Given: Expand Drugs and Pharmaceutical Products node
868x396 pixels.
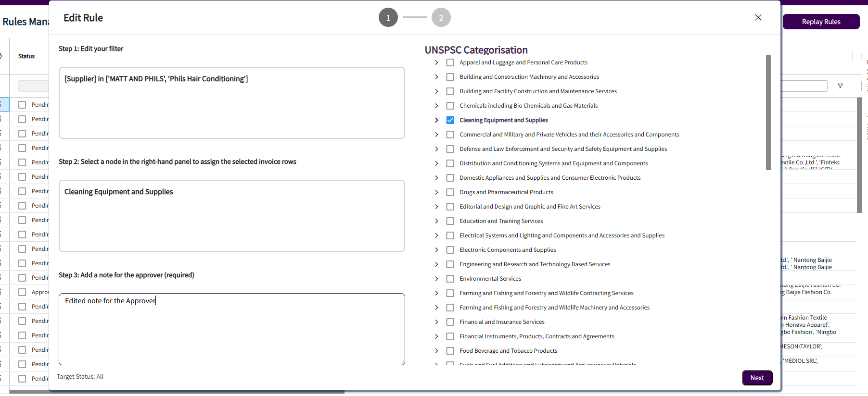Looking at the screenshot, I should tap(436, 192).
